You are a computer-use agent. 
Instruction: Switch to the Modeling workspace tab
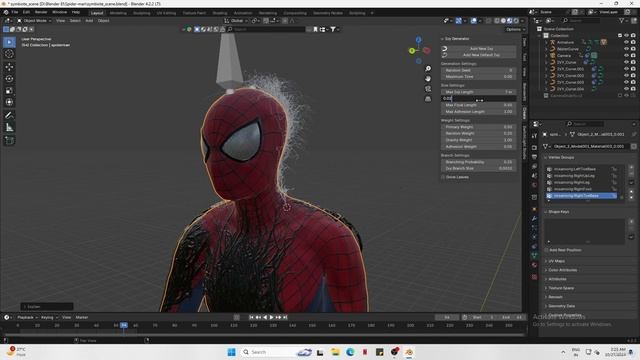coord(118,13)
